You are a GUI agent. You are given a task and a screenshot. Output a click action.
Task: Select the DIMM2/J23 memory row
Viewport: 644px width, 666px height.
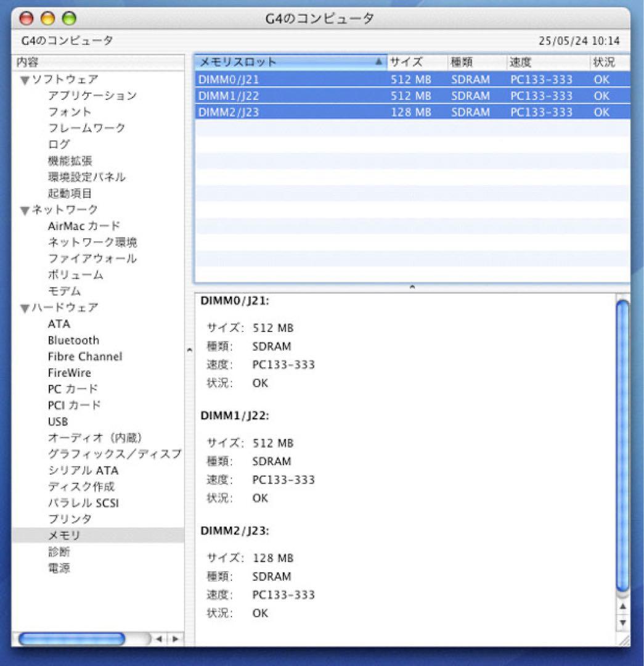(x=277, y=112)
